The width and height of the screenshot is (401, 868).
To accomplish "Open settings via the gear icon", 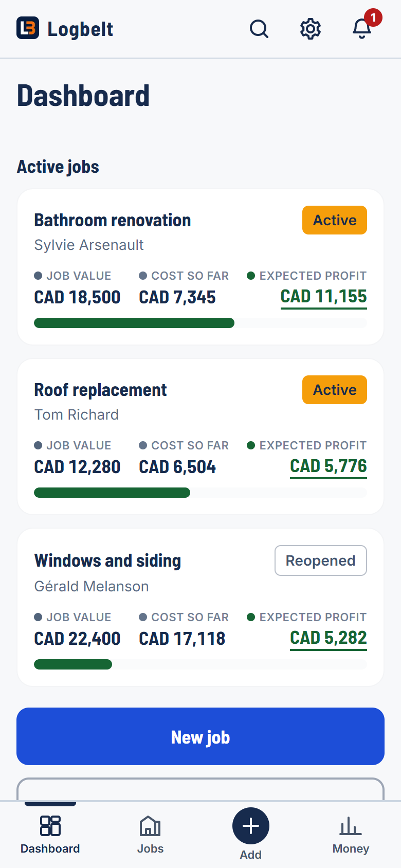I will (311, 29).
